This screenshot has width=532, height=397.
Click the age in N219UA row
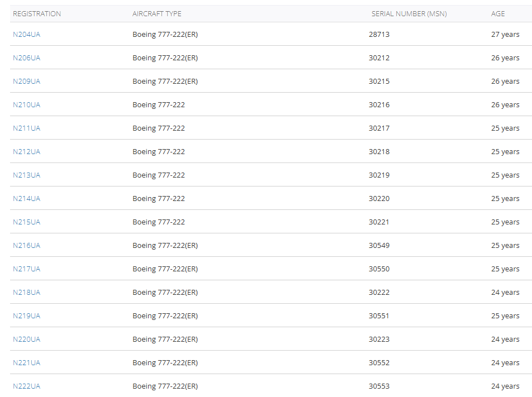(x=505, y=315)
